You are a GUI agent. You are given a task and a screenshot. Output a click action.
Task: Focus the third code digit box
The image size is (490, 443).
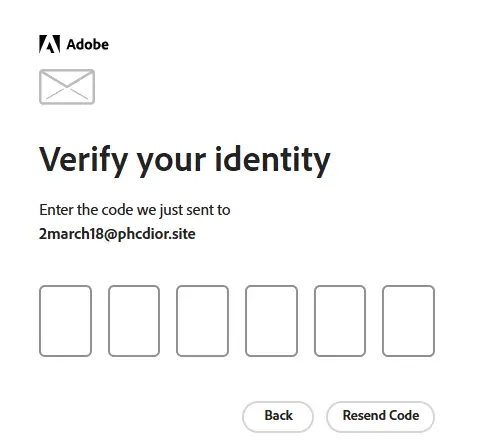(202, 321)
